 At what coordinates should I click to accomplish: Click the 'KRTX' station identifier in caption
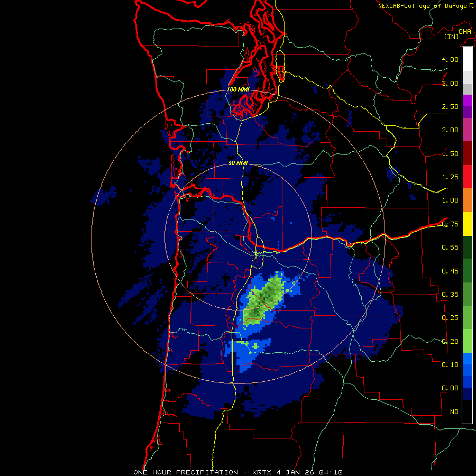pos(262,472)
